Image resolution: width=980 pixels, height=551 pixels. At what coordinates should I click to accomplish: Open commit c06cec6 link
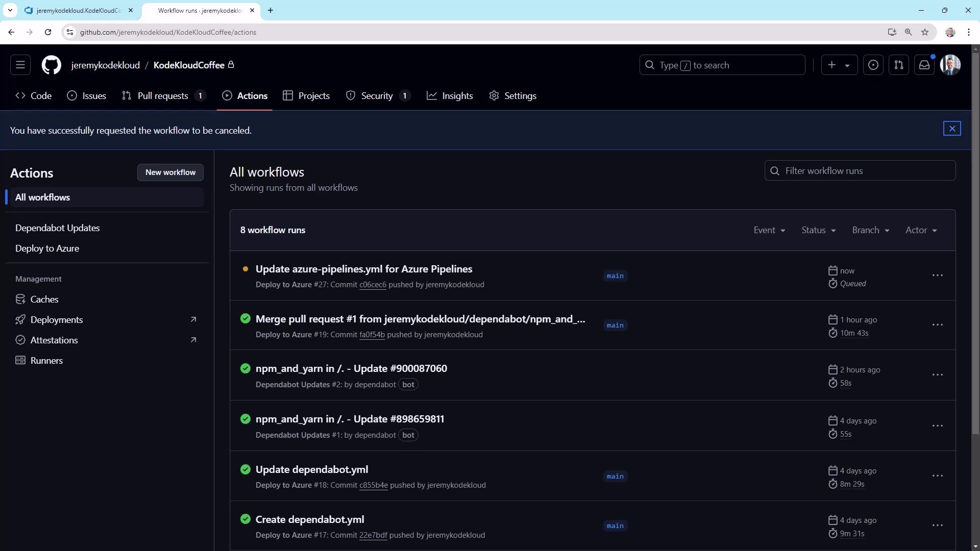click(x=373, y=285)
